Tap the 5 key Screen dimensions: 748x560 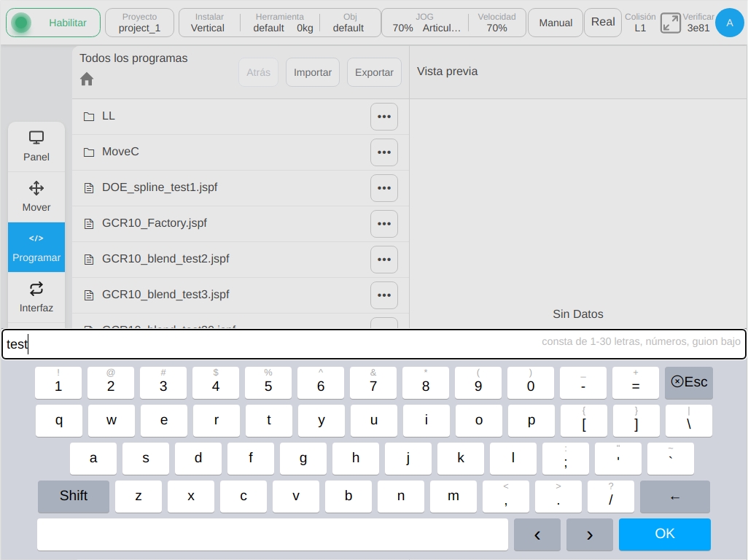pyautogui.click(x=268, y=383)
